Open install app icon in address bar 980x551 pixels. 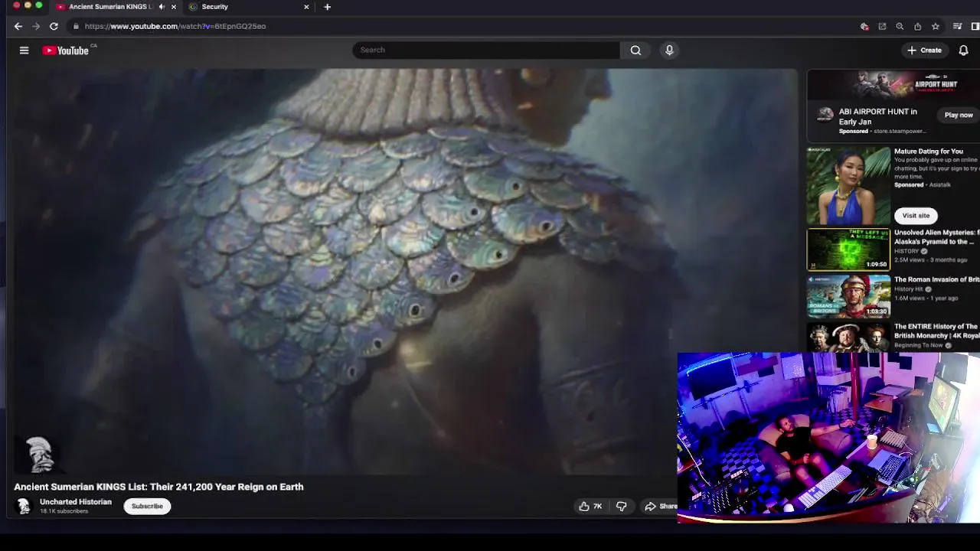882,26
